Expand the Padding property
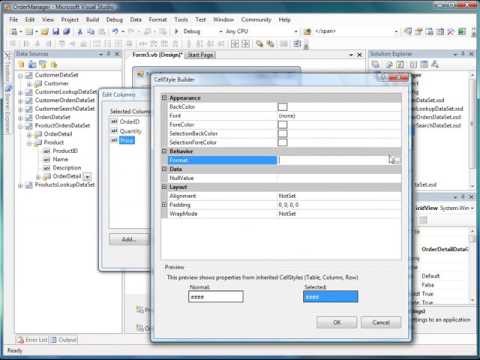The width and height of the screenshot is (480, 360). tap(164, 205)
